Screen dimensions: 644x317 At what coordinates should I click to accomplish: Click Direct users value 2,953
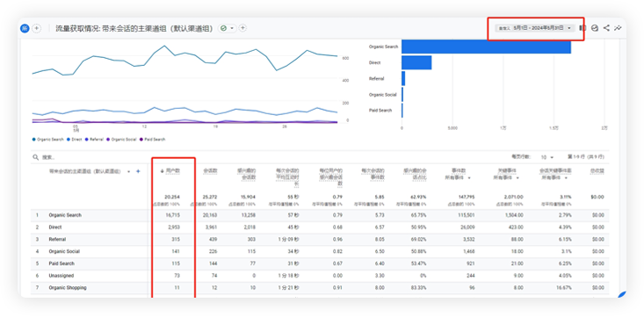coord(174,227)
